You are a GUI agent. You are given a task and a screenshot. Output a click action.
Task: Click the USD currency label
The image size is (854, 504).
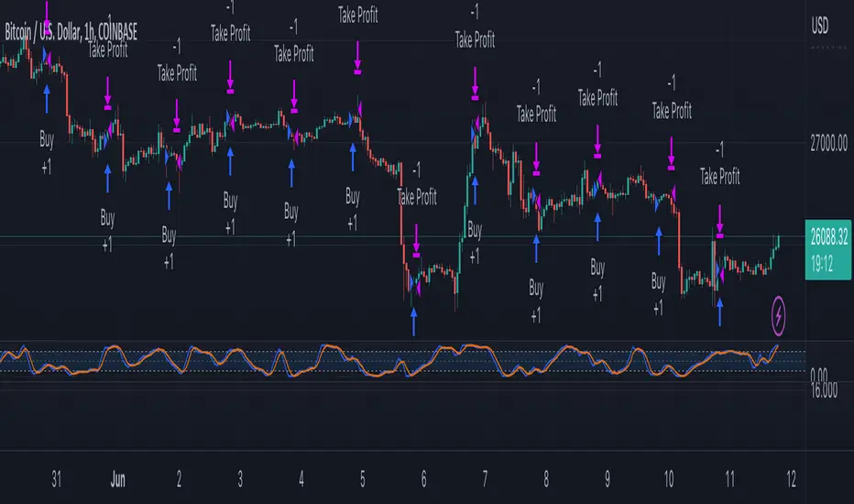pos(820,26)
